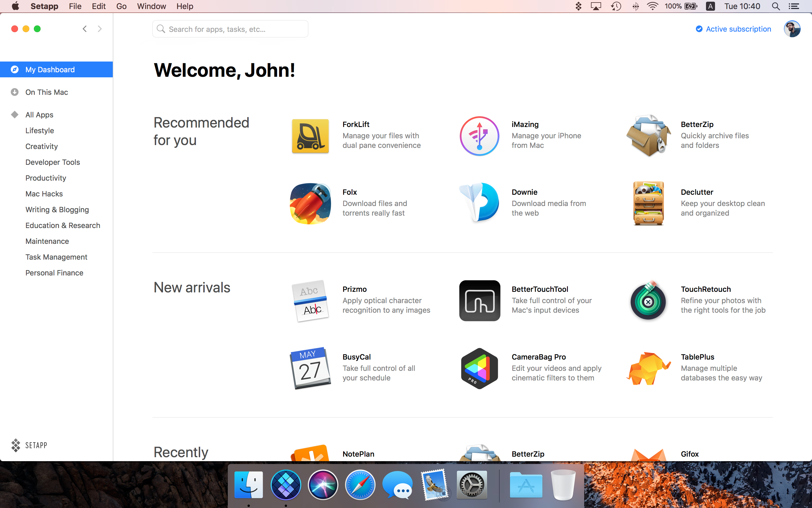This screenshot has width=812, height=508.
Task: Click the Time Machine menu bar icon
Action: (616, 6)
